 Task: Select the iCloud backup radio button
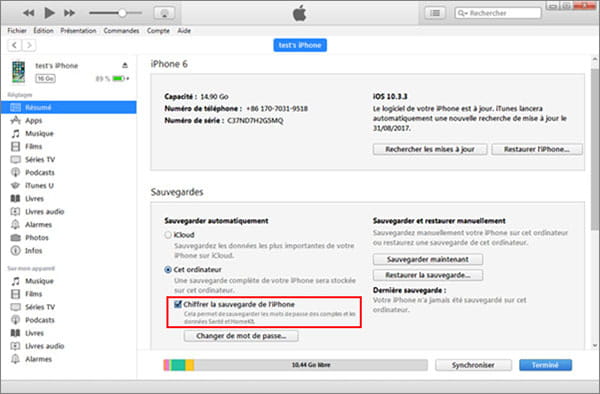(x=168, y=235)
